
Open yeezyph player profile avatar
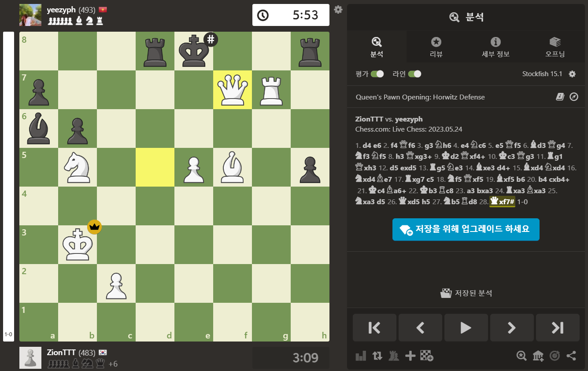pyautogui.click(x=30, y=15)
